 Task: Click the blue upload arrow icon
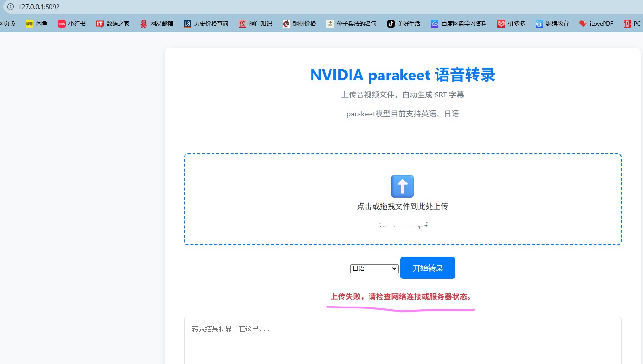pos(402,186)
